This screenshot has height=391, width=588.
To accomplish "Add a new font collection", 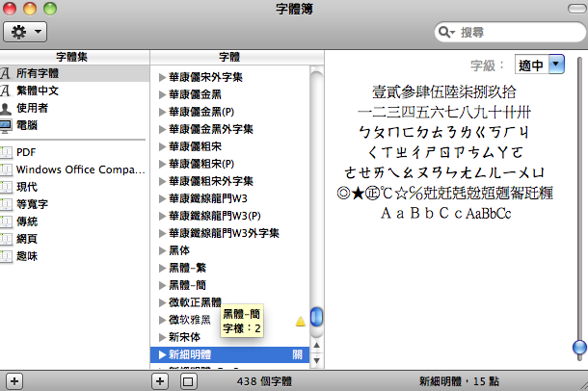I will [14, 381].
